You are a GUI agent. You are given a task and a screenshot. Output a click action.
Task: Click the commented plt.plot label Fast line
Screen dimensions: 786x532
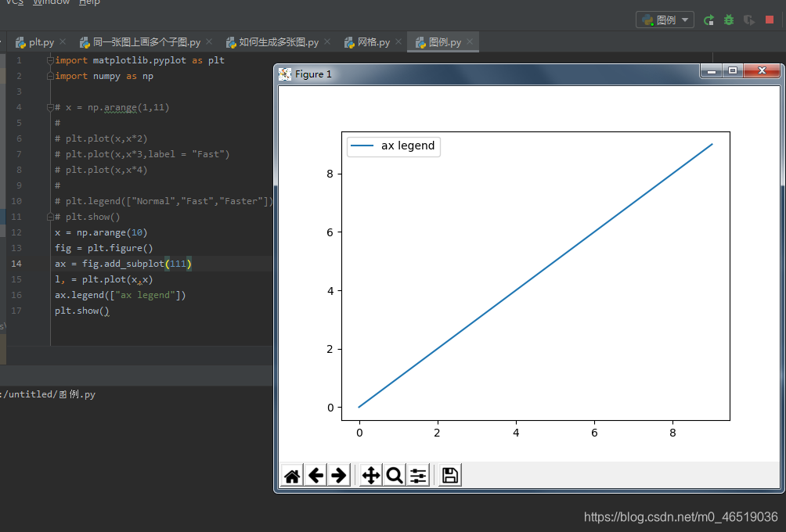click(142, 154)
